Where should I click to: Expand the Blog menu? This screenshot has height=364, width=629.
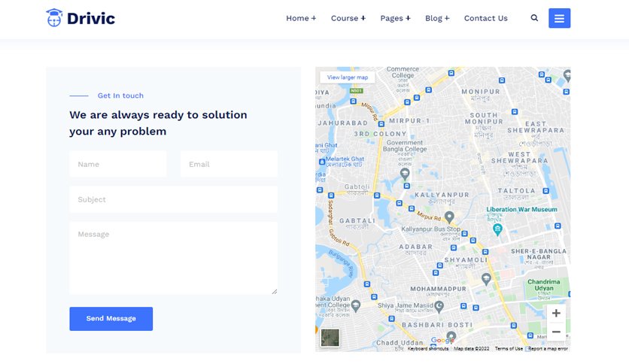(437, 18)
